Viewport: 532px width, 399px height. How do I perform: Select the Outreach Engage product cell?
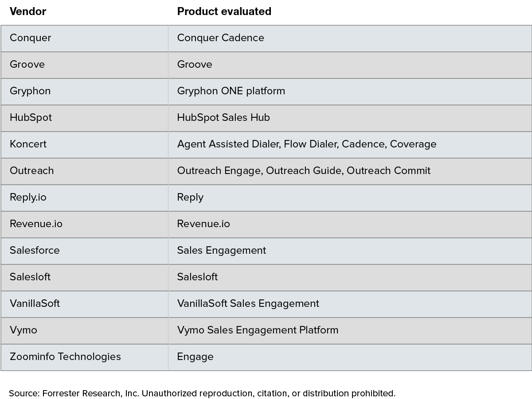[350, 171]
